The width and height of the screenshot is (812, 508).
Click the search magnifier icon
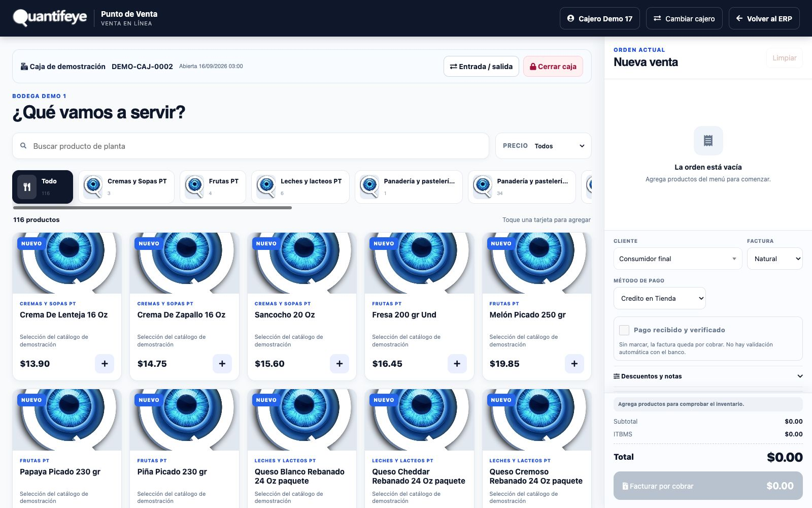tap(23, 146)
